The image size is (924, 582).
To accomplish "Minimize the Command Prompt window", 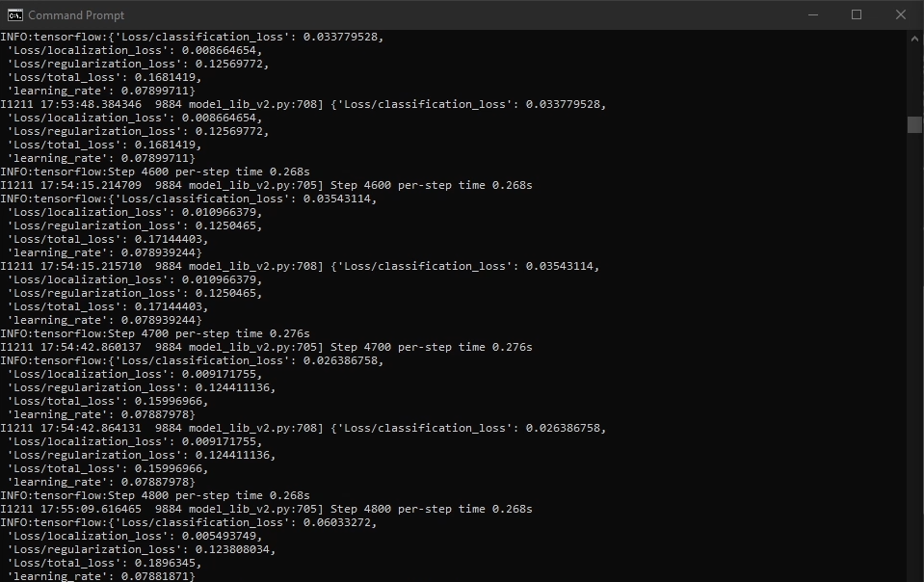I will point(813,15).
